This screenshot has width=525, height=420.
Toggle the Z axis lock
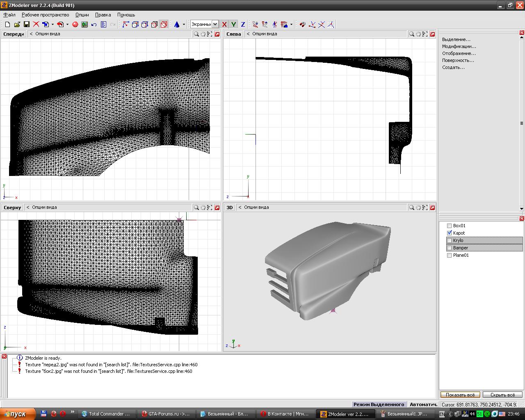(x=243, y=25)
